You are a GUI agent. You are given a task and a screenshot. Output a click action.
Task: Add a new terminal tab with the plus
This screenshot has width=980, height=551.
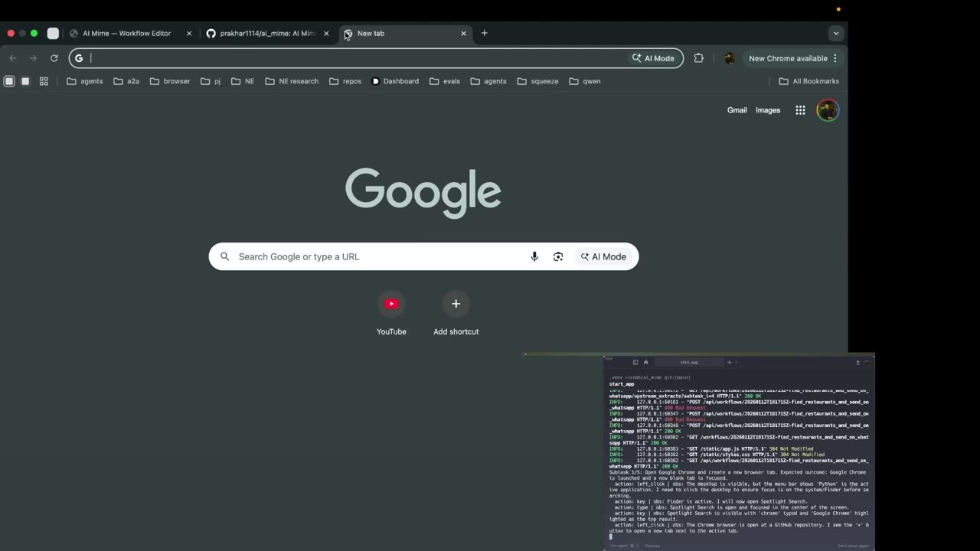click(x=729, y=362)
